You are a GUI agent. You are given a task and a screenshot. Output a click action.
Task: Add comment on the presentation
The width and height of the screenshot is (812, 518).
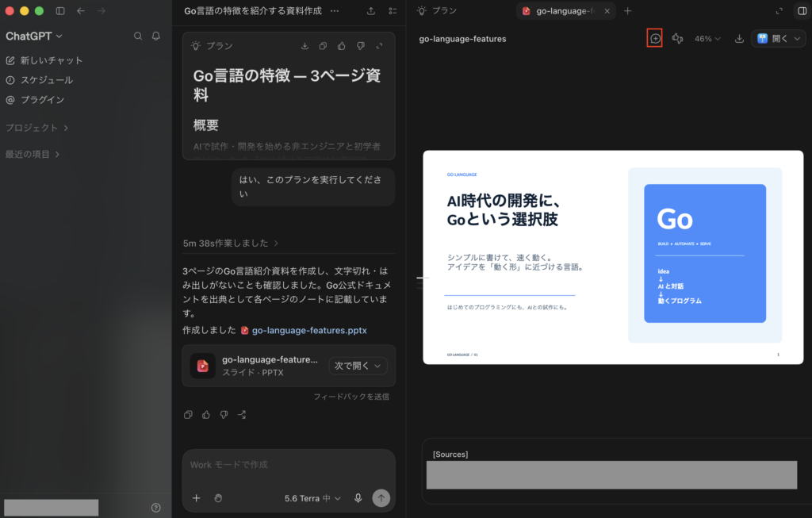point(655,39)
